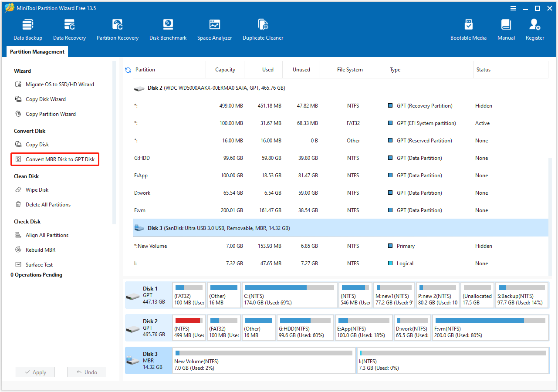Open the hamburger menu

(513, 8)
